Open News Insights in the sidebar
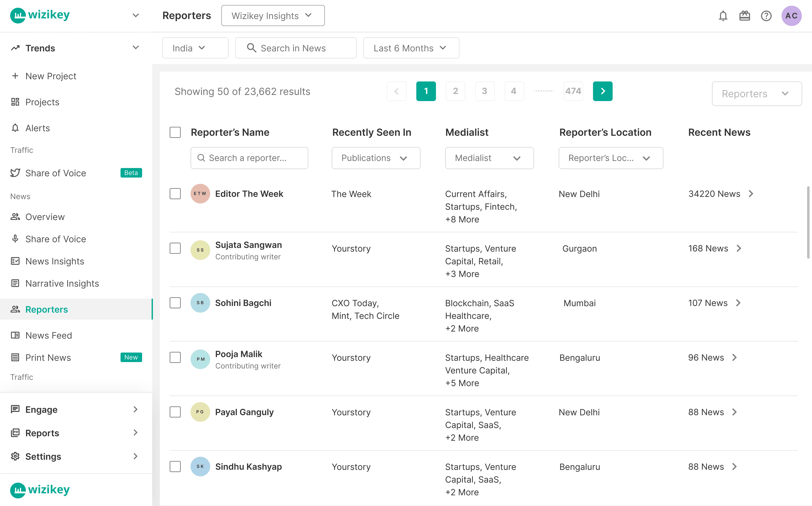812x506 pixels. coord(55,261)
